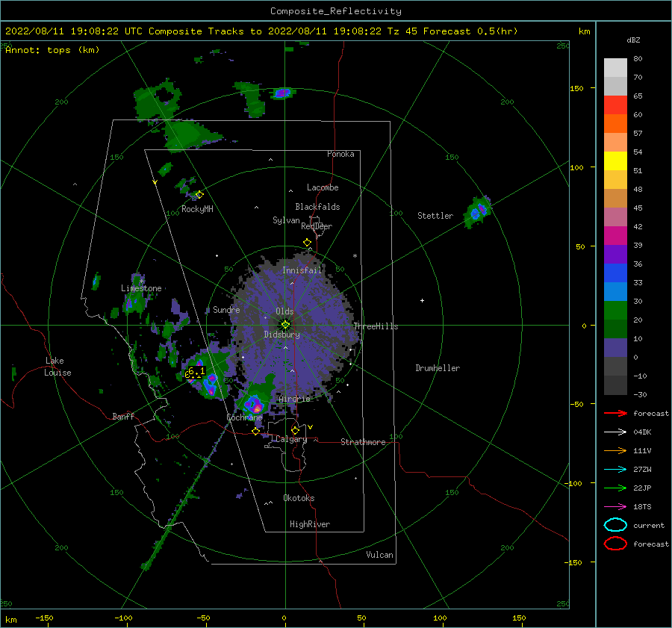Click the Limestone map label
The height and width of the screenshot is (628, 672).
coord(141,288)
